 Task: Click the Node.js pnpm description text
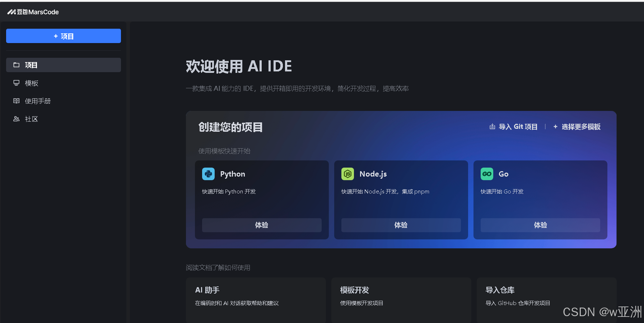point(385,192)
